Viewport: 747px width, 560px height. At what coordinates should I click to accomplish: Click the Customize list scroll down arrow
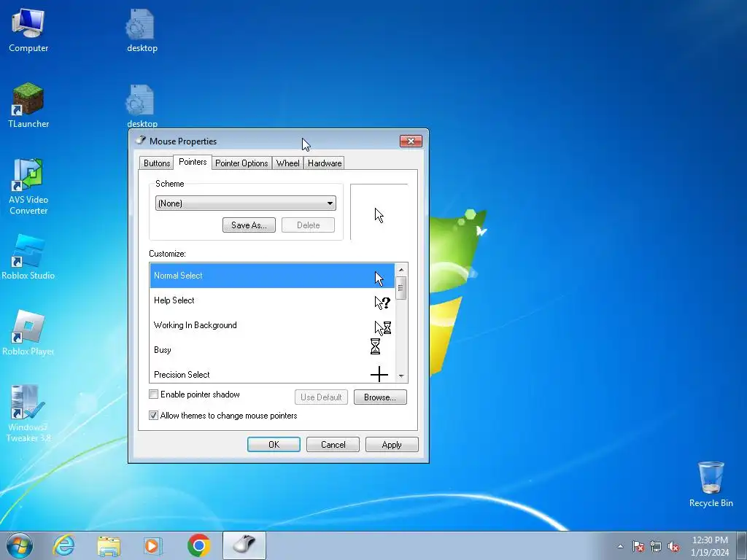coord(401,376)
